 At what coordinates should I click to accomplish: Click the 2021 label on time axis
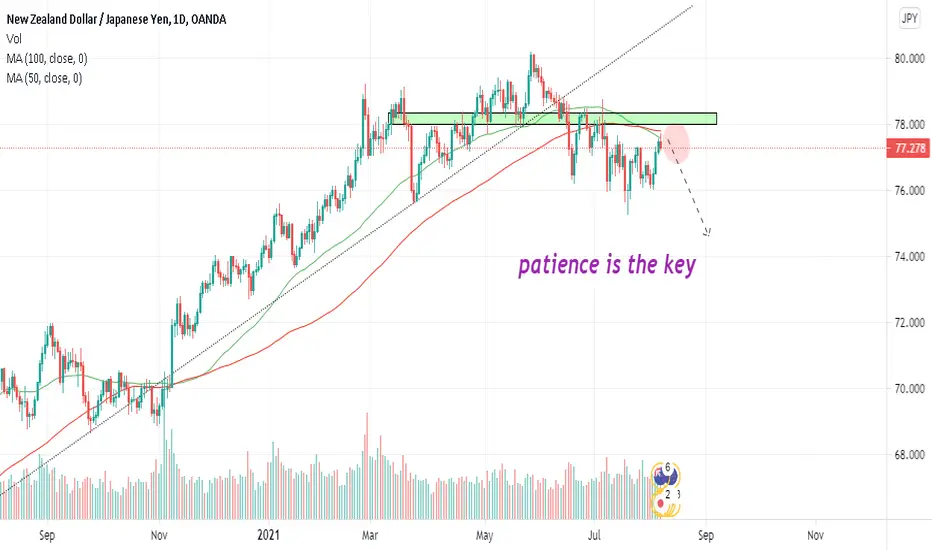268,535
